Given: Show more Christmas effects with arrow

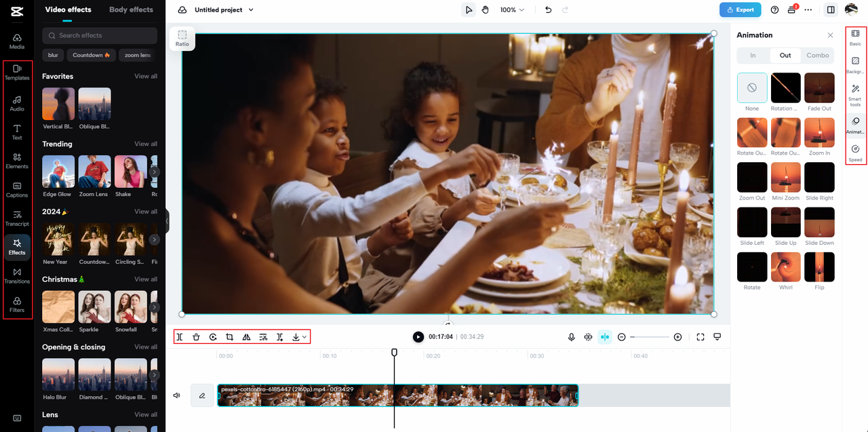Looking at the screenshot, I should pyautogui.click(x=155, y=307).
